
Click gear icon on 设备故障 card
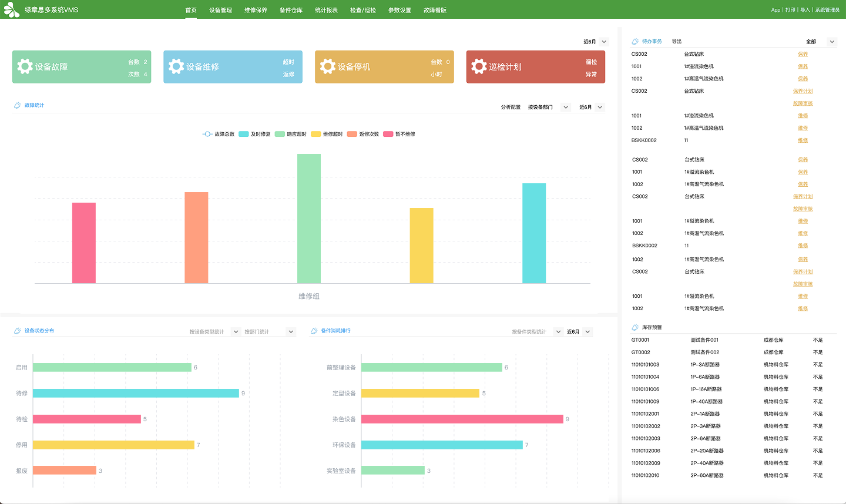(25, 66)
